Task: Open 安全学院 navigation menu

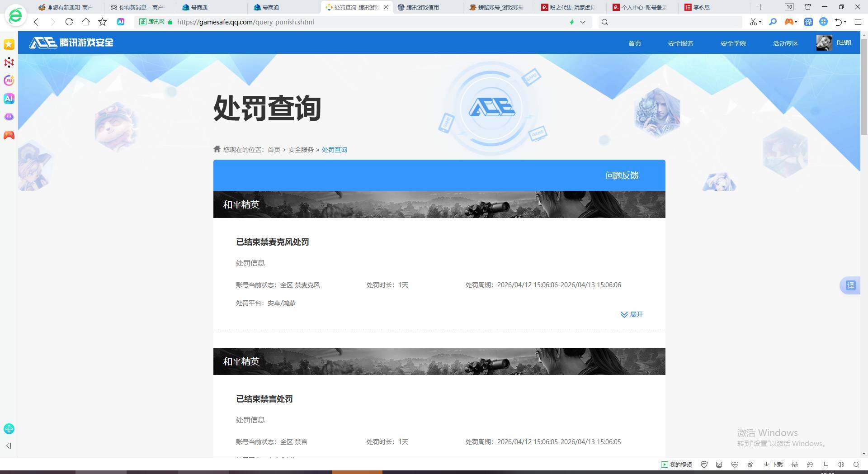Action: pos(733,43)
